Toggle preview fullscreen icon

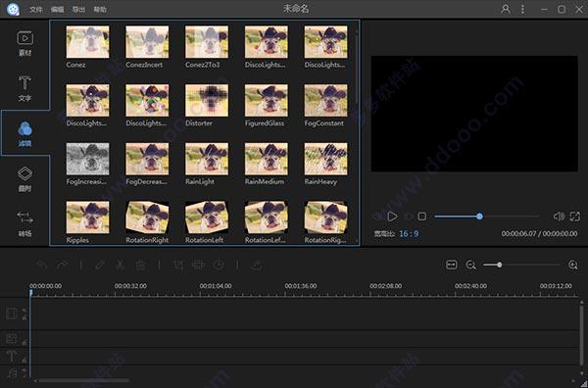tap(575, 217)
